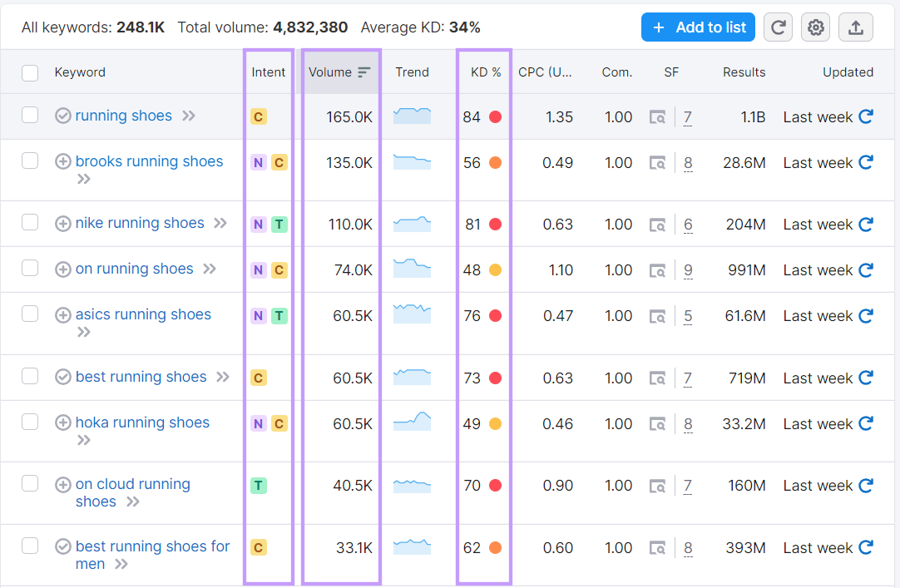The height and width of the screenshot is (588, 900).
Task: Open the 'asics running shoes' keyword link
Action: (x=144, y=315)
